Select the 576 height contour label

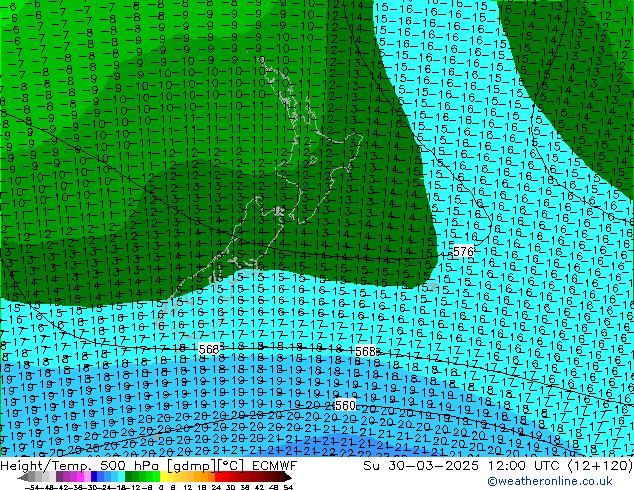[x=463, y=251]
